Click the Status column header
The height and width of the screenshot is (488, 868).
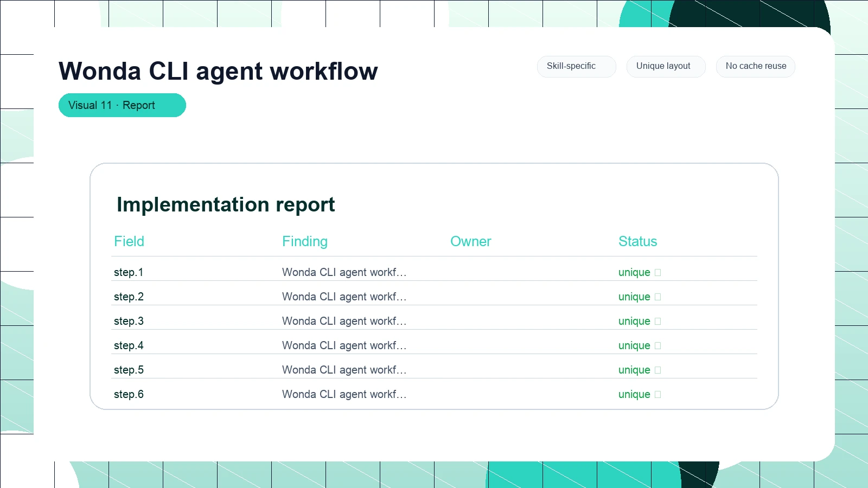pos(638,241)
